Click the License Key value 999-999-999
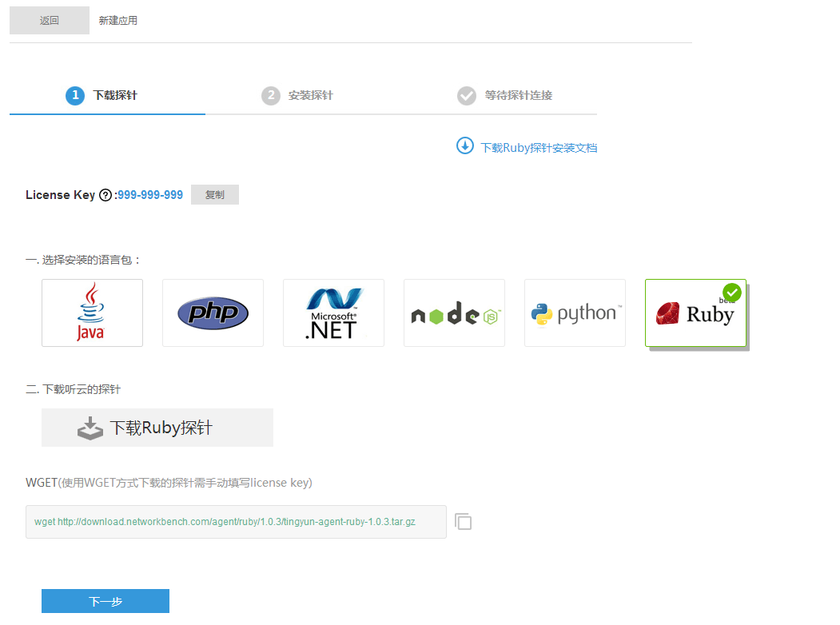840x625 pixels. 150,195
